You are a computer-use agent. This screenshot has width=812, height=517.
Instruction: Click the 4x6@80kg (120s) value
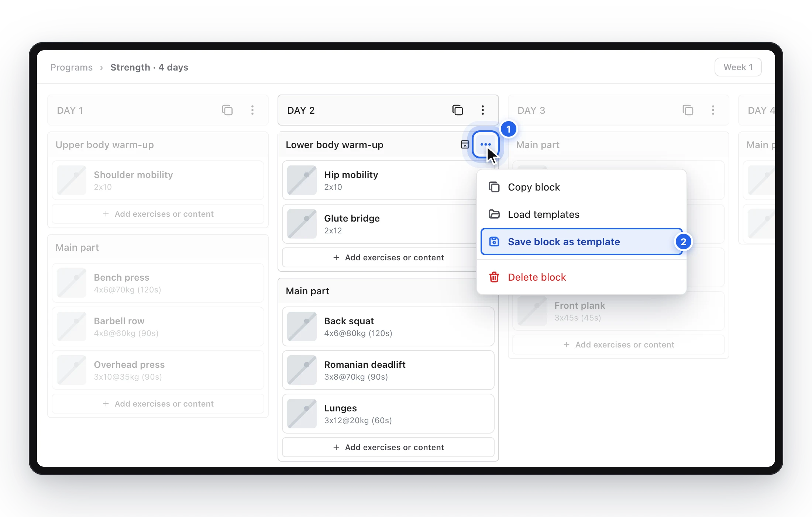[358, 333]
